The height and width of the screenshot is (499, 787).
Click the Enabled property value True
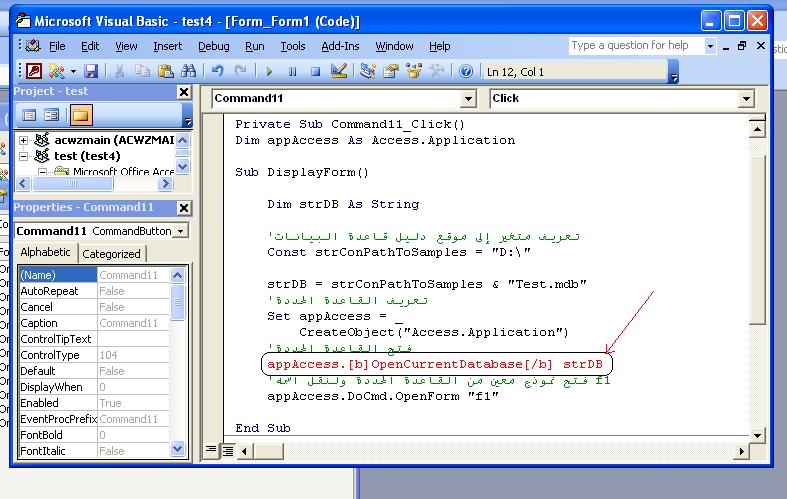click(x=133, y=403)
